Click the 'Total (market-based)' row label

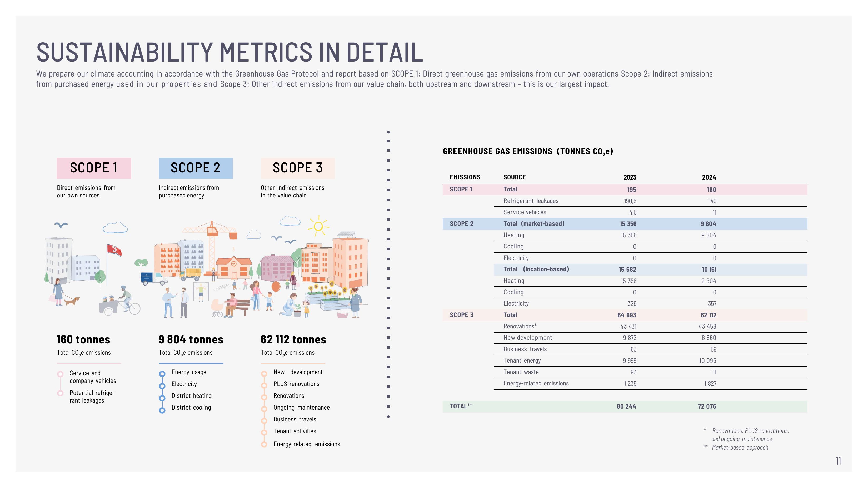click(x=534, y=224)
